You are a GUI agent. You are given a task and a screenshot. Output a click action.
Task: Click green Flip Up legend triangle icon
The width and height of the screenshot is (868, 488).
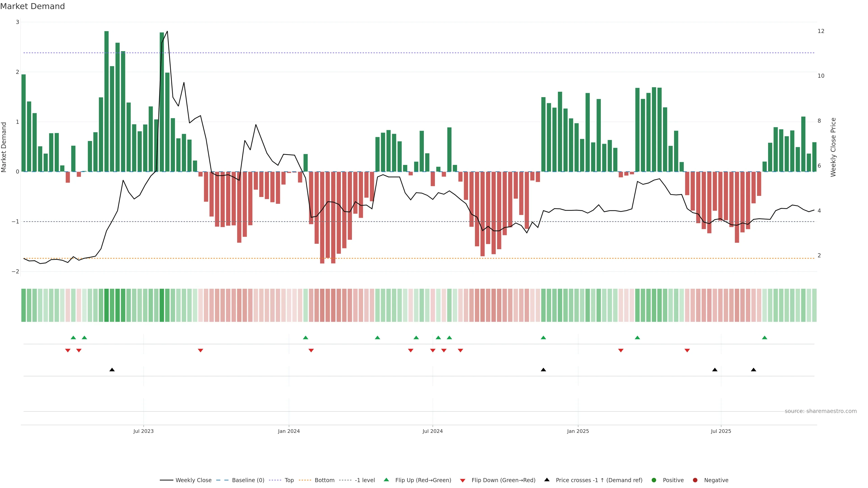(x=387, y=480)
